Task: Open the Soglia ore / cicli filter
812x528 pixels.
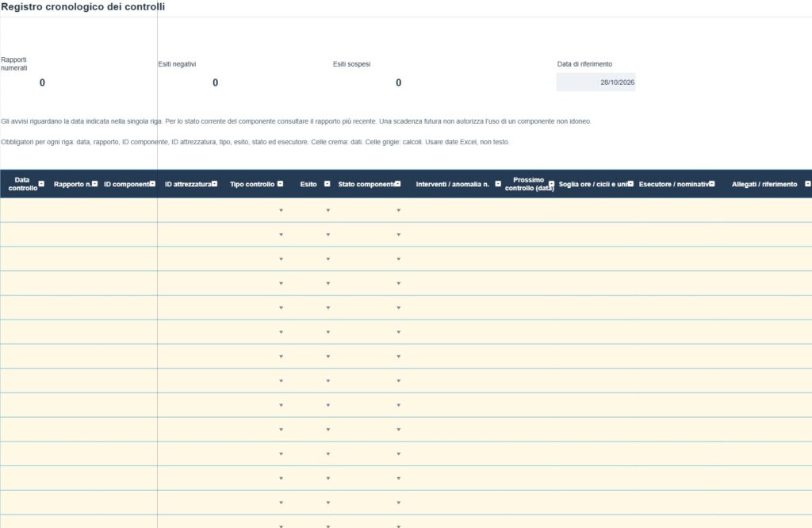Action: 630,184
